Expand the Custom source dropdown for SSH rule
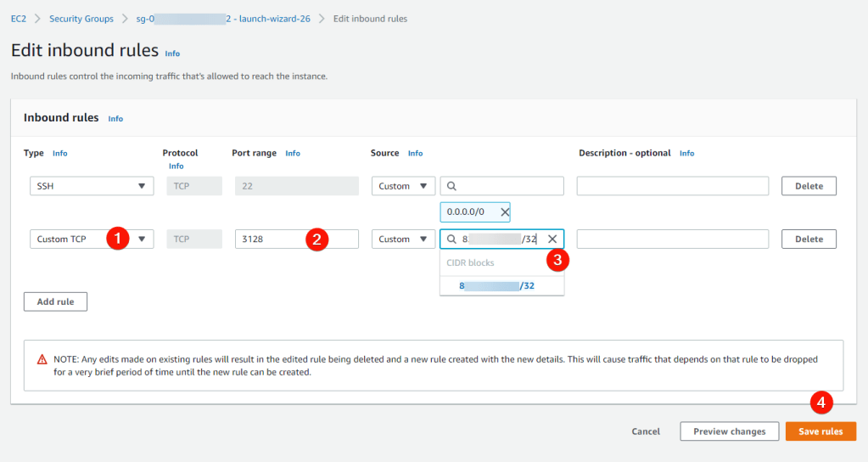Image resolution: width=868 pixels, height=462 pixels. [403, 186]
